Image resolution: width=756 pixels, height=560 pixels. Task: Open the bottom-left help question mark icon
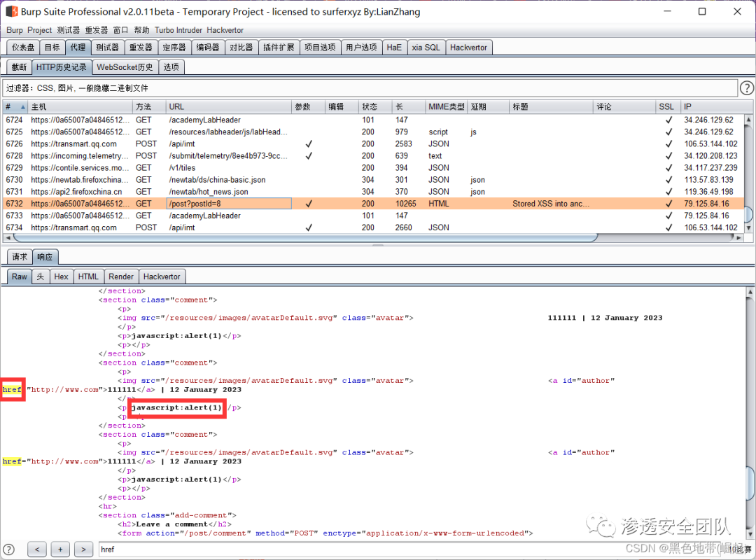click(x=8, y=549)
